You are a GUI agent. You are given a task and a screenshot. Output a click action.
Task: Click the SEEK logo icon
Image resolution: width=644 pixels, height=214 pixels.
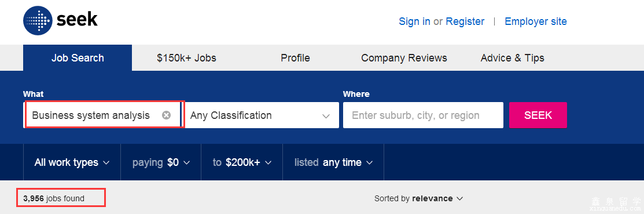click(38, 20)
